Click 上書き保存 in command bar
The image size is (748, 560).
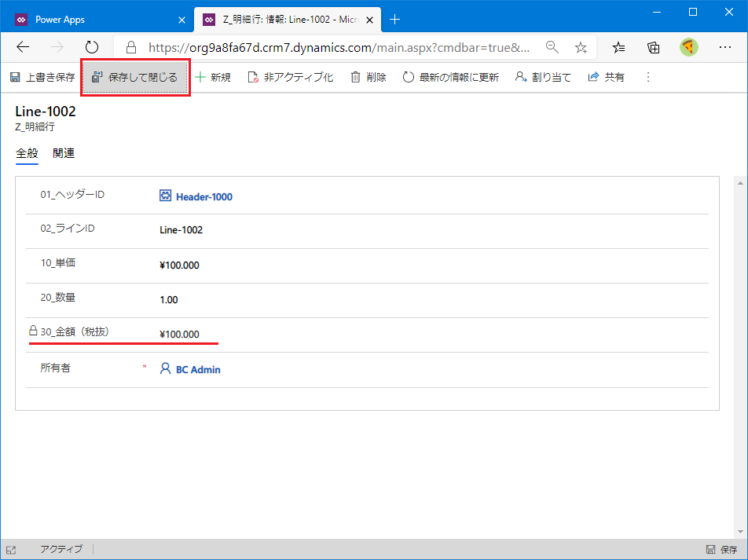pos(42,77)
